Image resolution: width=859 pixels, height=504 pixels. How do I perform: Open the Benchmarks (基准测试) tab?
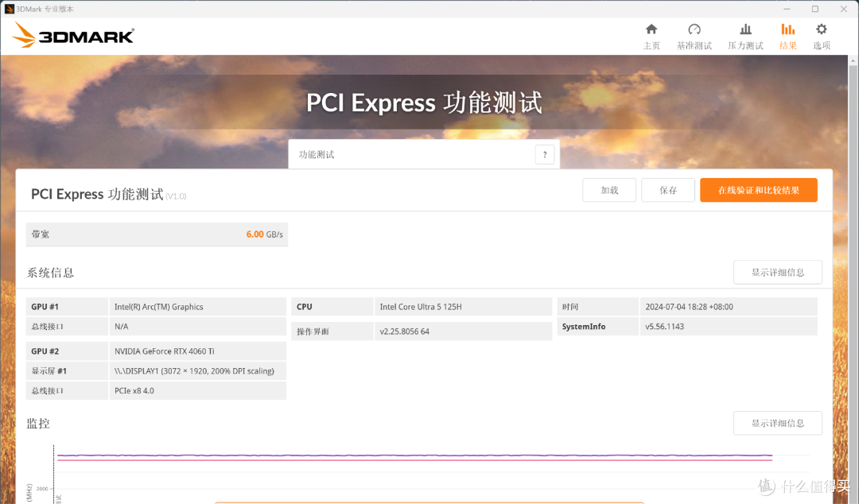pyautogui.click(x=694, y=37)
